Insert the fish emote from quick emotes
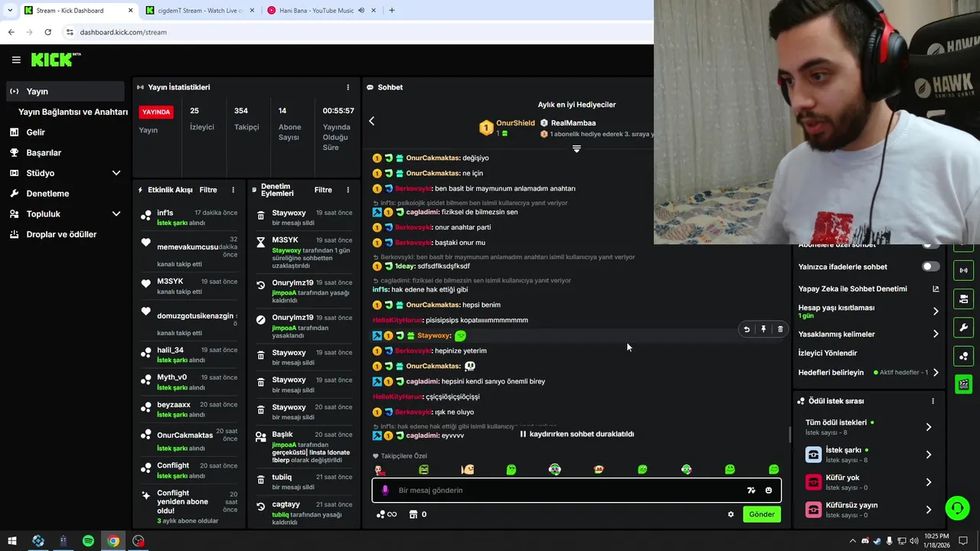The image size is (980, 551). [468, 469]
